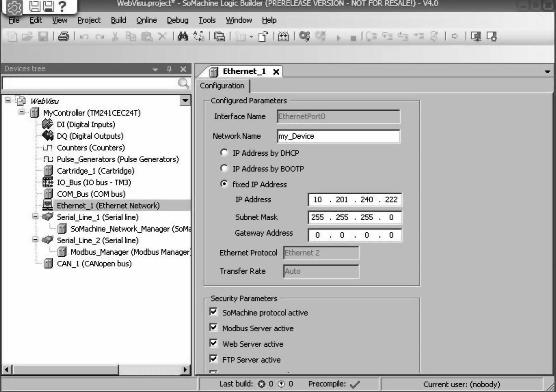Select Modbus_Manager tree item
Screen dimensions: 556x392
click(130, 252)
